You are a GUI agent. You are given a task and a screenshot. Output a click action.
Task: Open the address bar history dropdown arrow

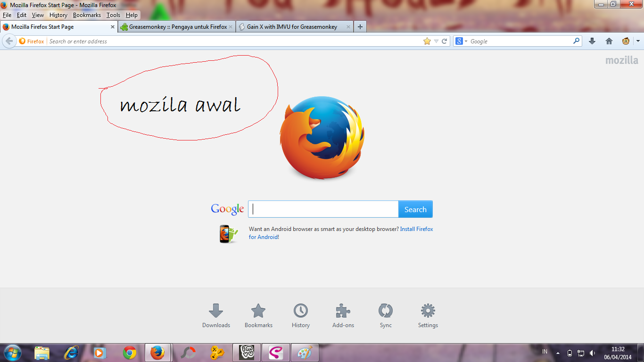(x=436, y=41)
